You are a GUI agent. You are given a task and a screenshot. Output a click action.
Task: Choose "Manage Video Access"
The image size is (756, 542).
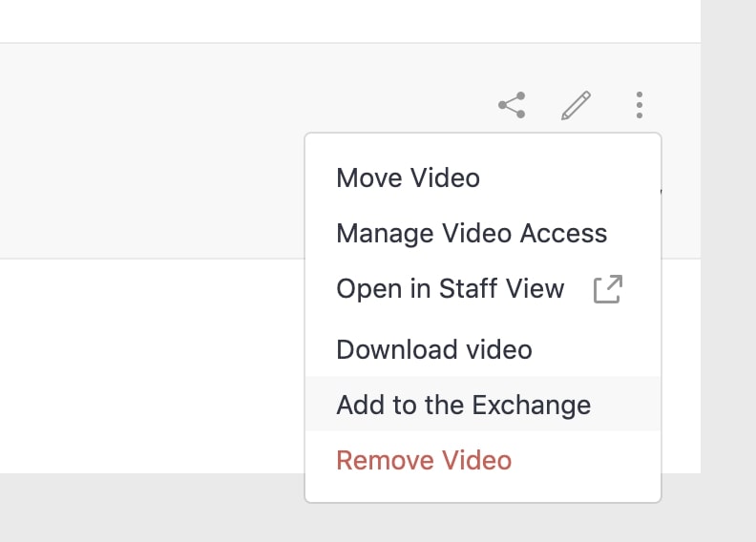click(472, 233)
